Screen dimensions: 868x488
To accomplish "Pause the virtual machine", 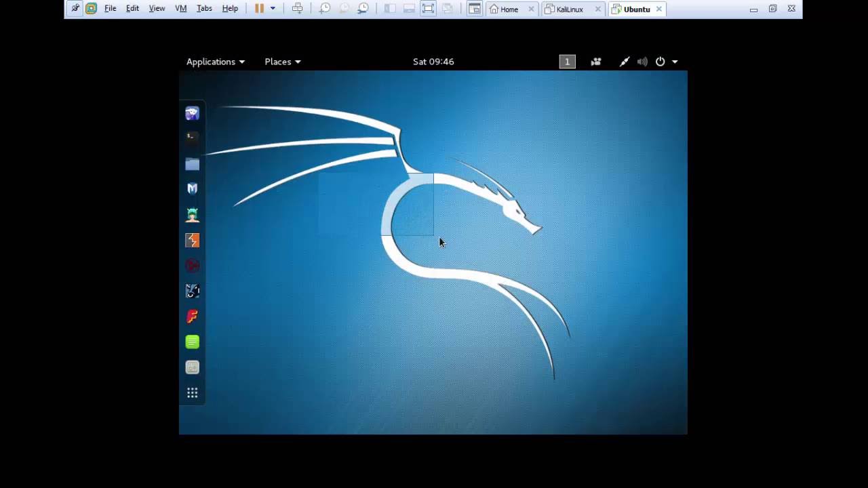I will [259, 9].
